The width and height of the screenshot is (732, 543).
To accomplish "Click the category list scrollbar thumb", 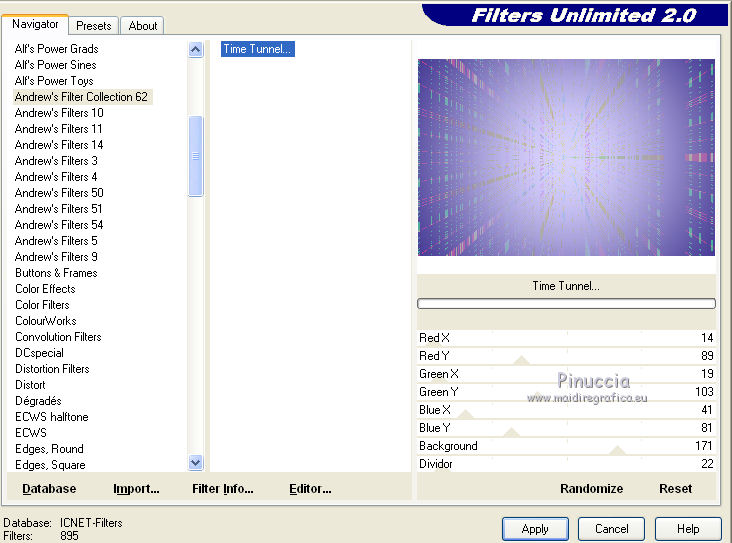I will point(196,156).
